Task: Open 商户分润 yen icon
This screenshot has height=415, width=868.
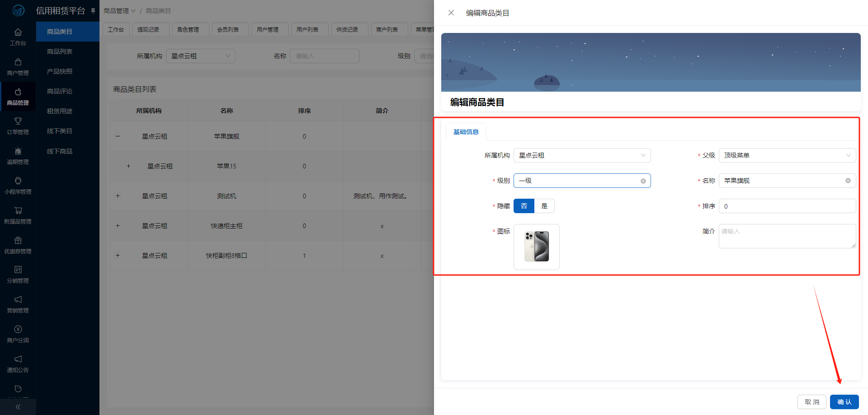Action: pyautogui.click(x=18, y=329)
